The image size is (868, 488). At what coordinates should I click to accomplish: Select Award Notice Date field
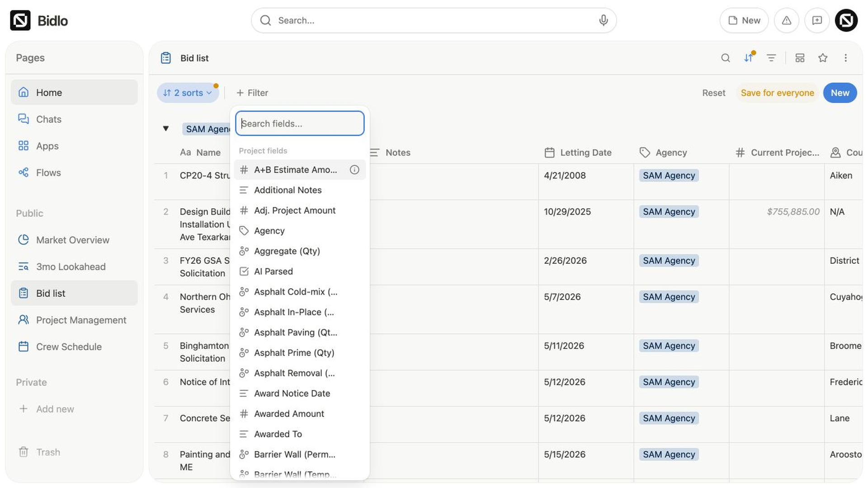click(x=300, y=393)
